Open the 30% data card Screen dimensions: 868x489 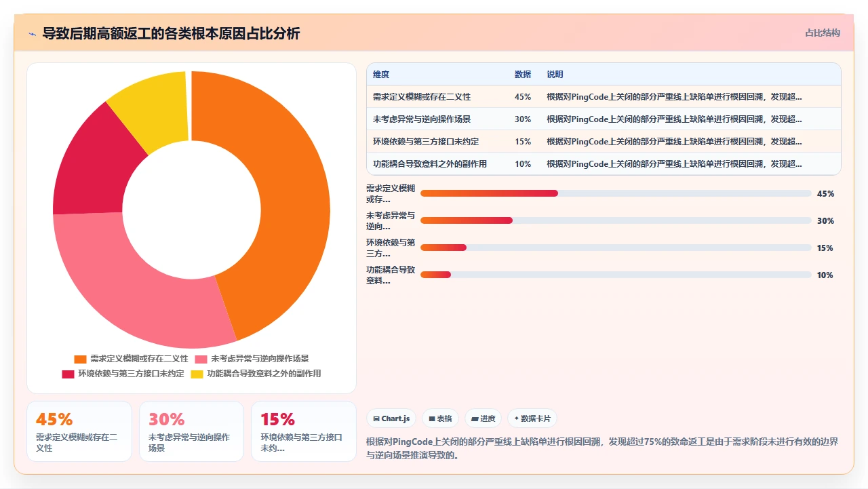(191, 431)
